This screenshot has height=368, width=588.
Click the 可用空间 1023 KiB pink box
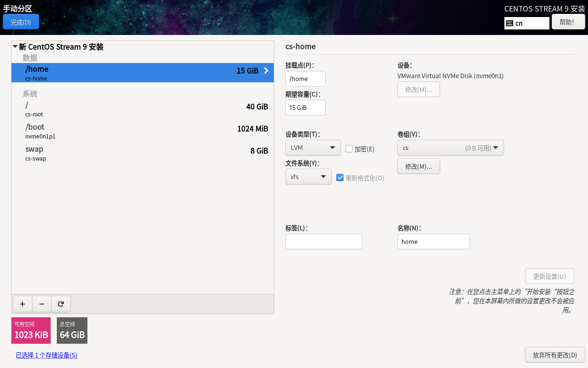31,330
